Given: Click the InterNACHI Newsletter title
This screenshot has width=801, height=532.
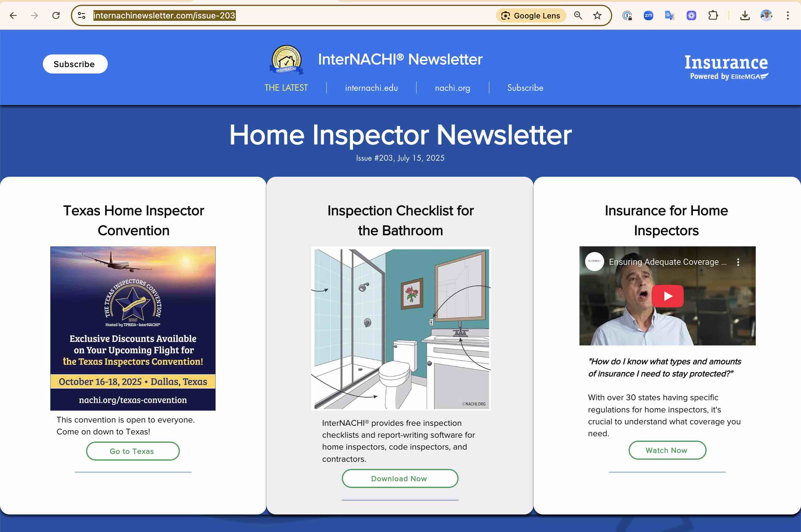Looking at the screenshot, I should 400,60.
